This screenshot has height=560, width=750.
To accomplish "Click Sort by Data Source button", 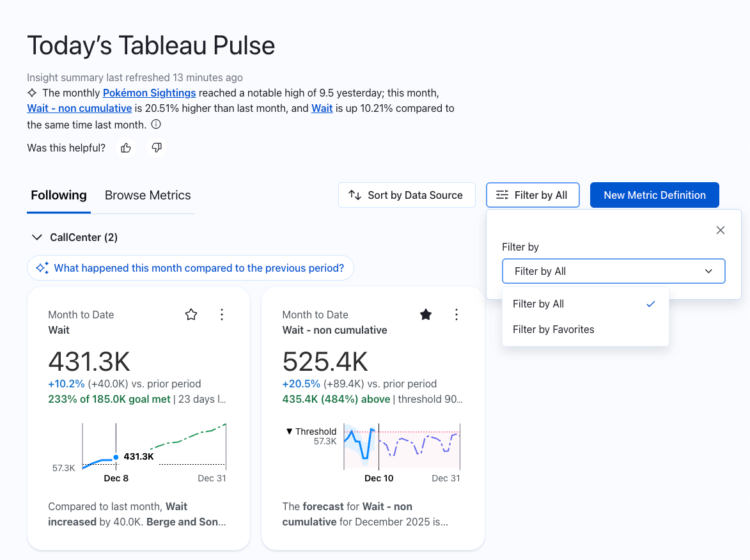I will [407, 196].
